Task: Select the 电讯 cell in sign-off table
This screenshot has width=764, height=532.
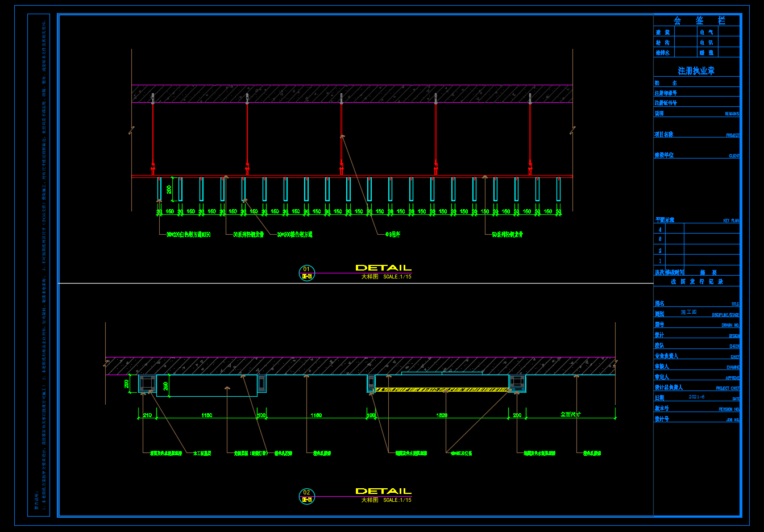Action: 707,43
